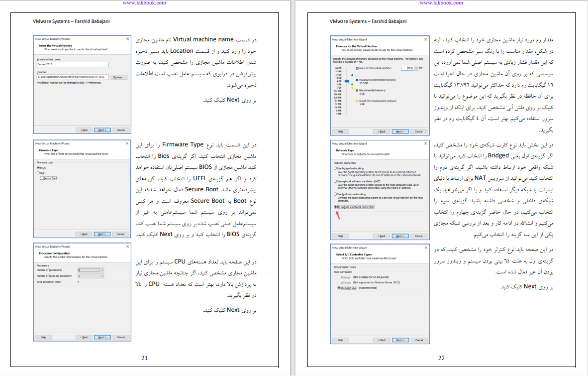Open the Number of processors dropdown
This screenshot has width=588, height=376.
pyautogui.click(x=91, y=270)
